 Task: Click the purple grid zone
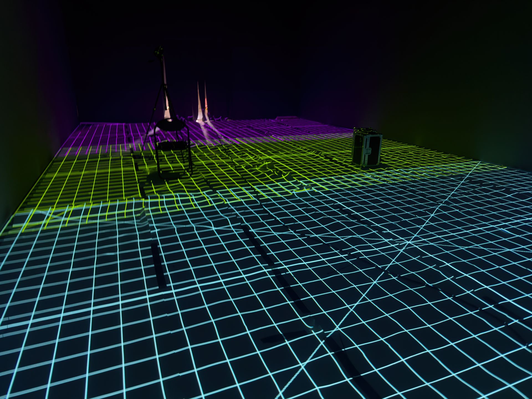click(111, 133)
